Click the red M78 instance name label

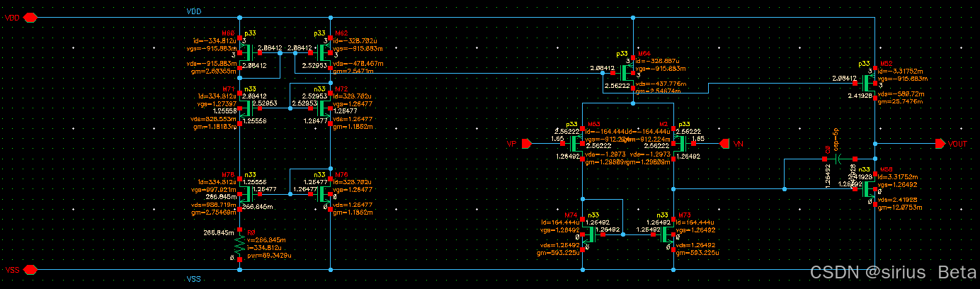pyautogui.click(x=228, y=174)
